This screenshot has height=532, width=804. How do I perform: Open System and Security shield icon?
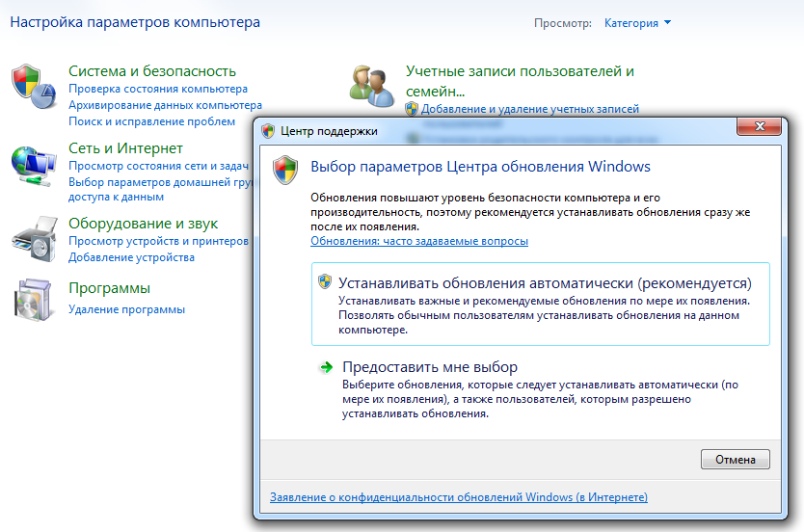click(x=34, y=86)
